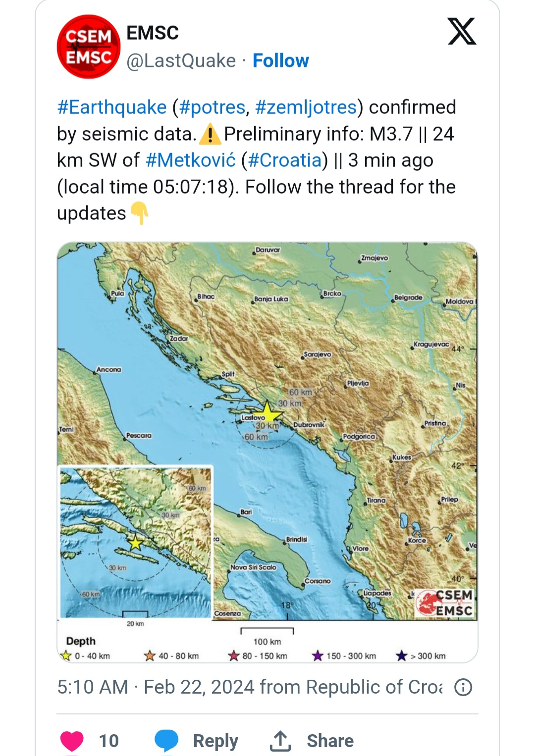Viewport: 535px width, 756px height.
Task: Open the X logo icon
Action: [x=462, y=31]
